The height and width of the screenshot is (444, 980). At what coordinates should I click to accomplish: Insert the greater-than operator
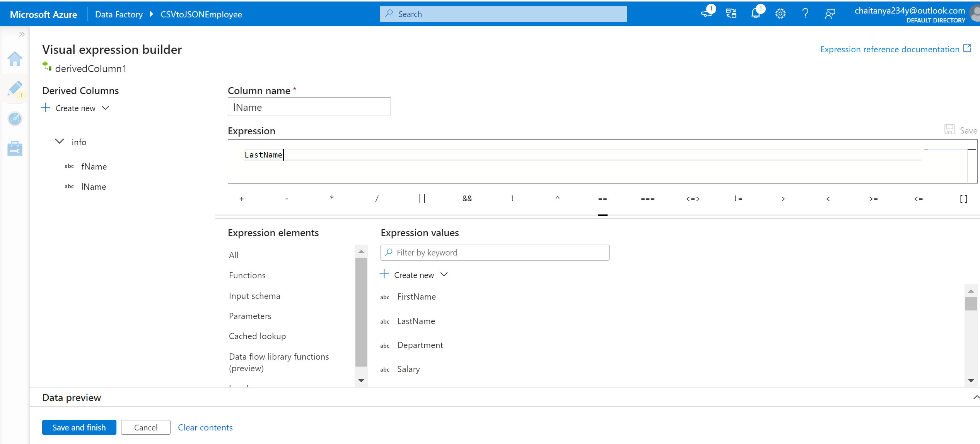[783, 199]
